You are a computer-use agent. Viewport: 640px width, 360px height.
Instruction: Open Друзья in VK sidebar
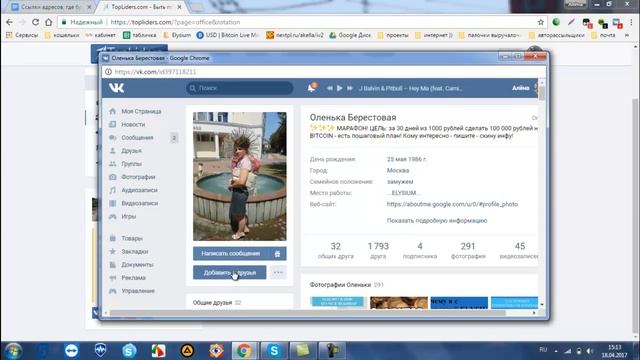pyautogui.click(x=131, y=151)
